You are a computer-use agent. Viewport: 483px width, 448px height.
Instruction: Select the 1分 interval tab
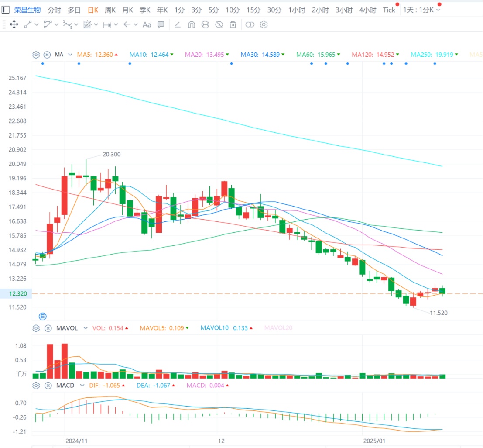coord(179,10)
